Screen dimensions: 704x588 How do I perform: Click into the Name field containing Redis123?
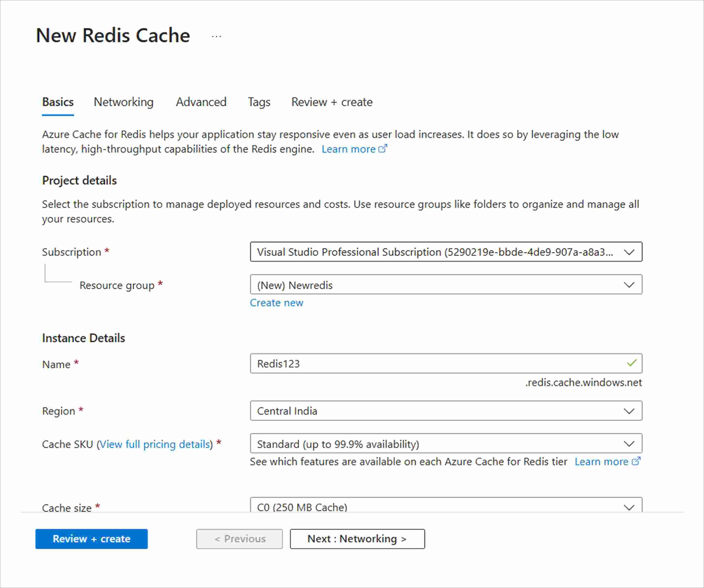coord(436,363)
